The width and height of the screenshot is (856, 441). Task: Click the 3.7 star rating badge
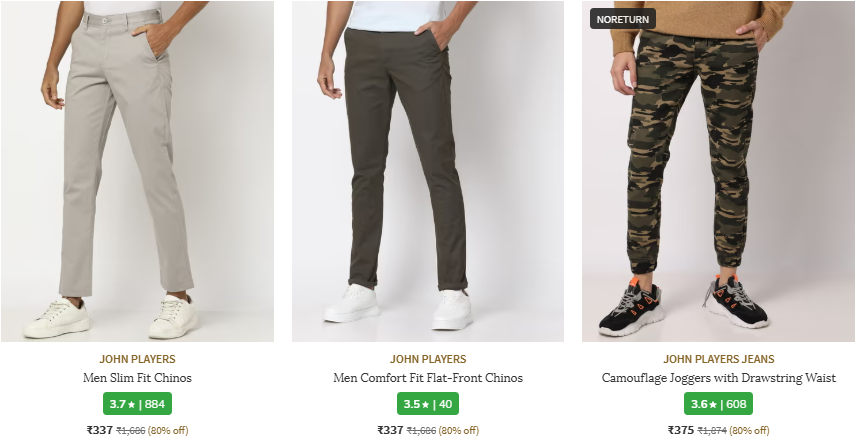(137, 404)
